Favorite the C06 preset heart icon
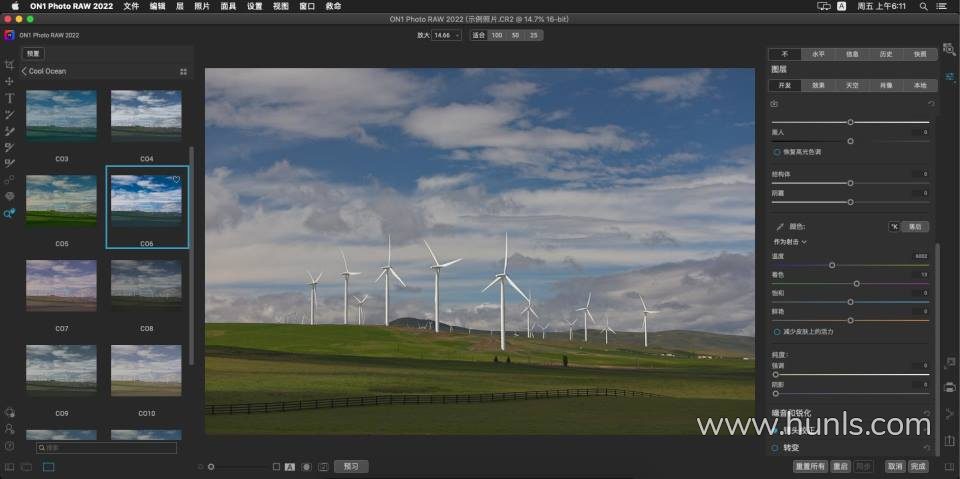 tap(176, 180)
